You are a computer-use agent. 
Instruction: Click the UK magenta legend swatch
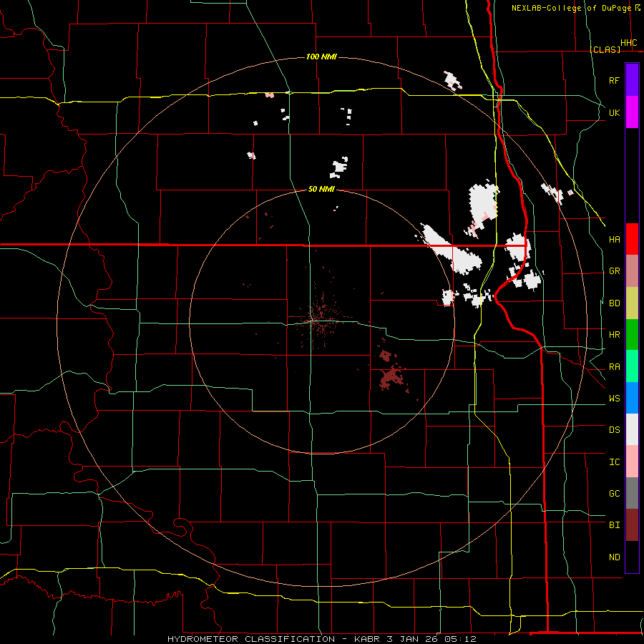pos(632,112)
